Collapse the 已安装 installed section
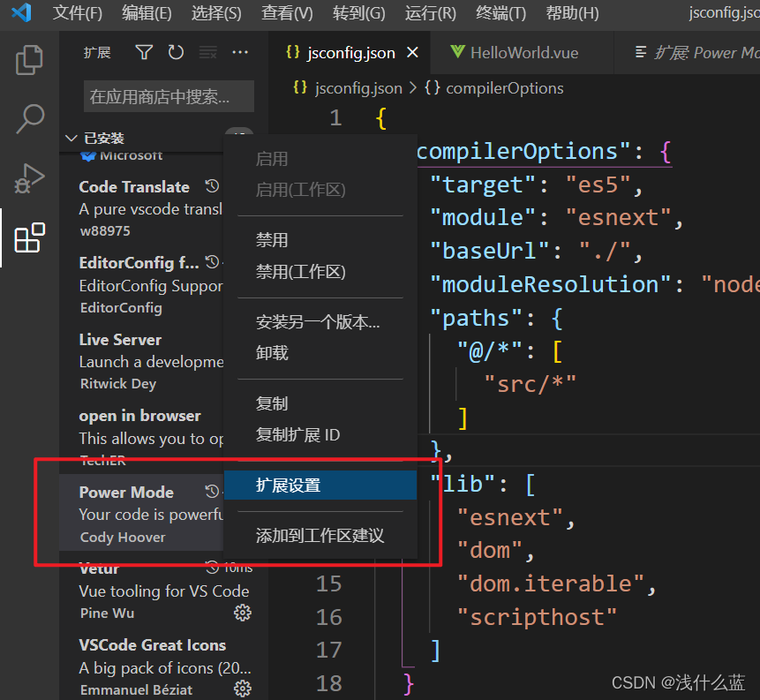This screenshot has width=760, height=700. pyautogui.click(x=71, y=139)
